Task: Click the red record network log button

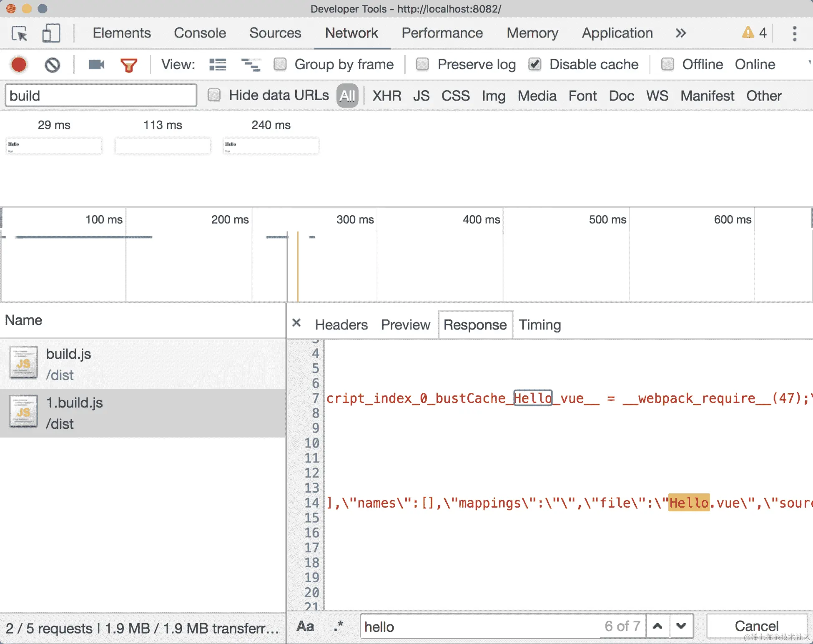Action: click(19, 65)
